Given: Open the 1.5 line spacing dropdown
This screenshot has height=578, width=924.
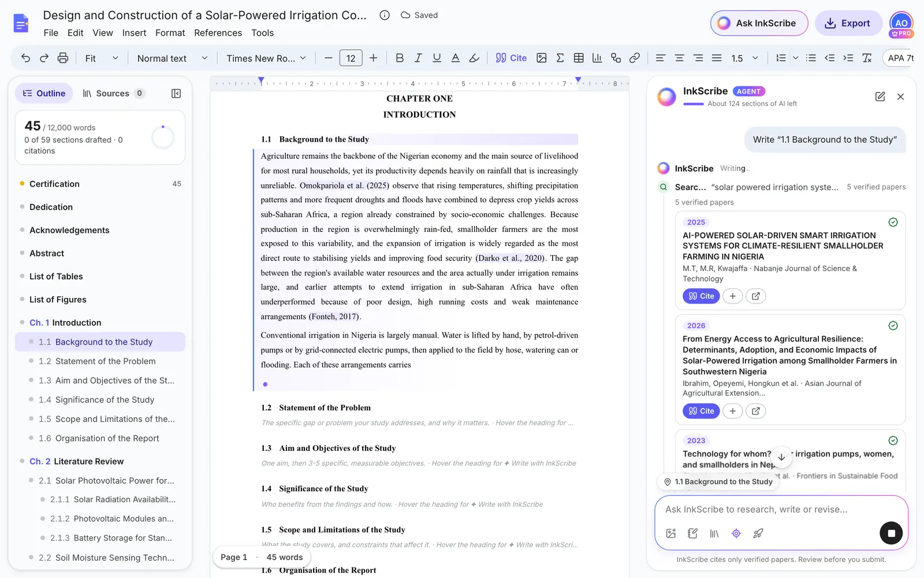Looking at the screenshot, I should pos(744,58).
